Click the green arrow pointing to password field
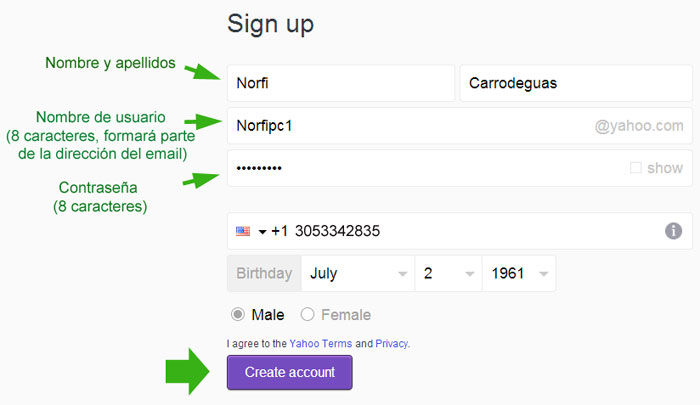Image resolution: width=700 pixels, height=405 pixels. [203, 179]
